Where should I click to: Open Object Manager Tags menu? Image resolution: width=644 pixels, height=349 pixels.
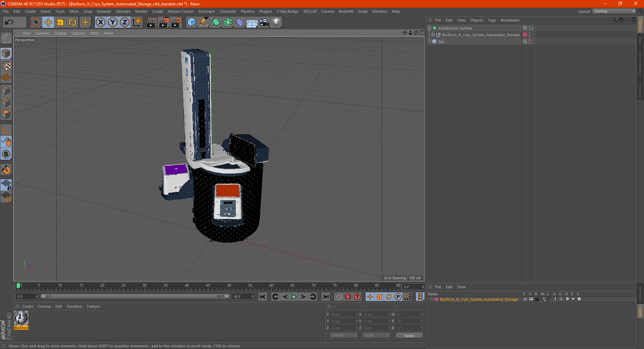492,20
